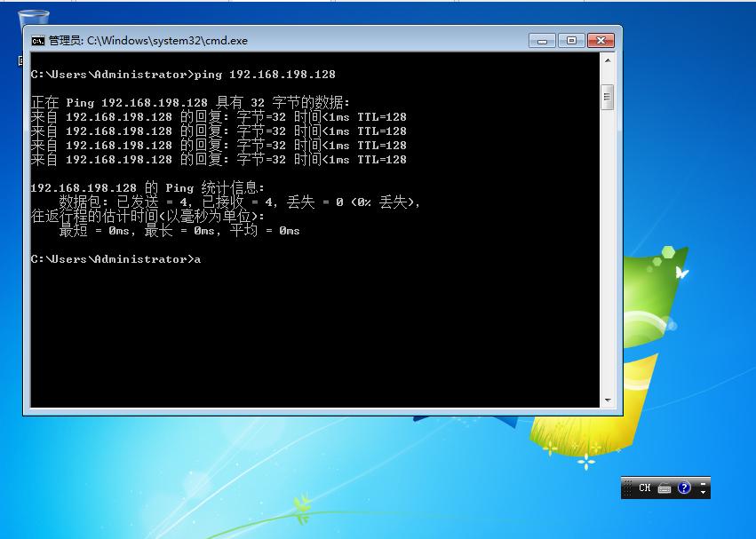
Task: Click the console vertical scroll thumb
Action: [608, 97]
